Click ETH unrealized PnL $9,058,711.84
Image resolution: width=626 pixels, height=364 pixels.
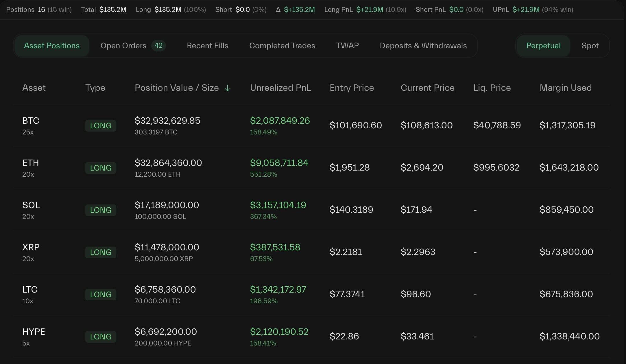(x=279, y=163)
